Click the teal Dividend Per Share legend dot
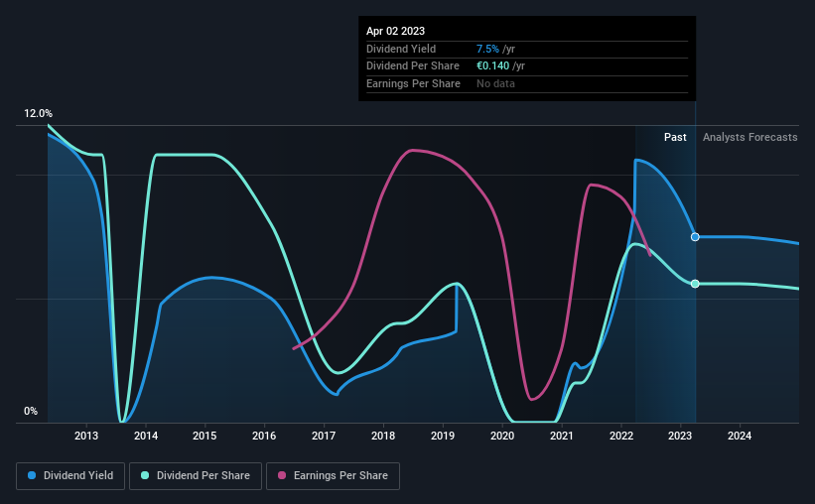The height and width of the screenshot is (504, 815). pyautogui.click(x=145, y=475)
